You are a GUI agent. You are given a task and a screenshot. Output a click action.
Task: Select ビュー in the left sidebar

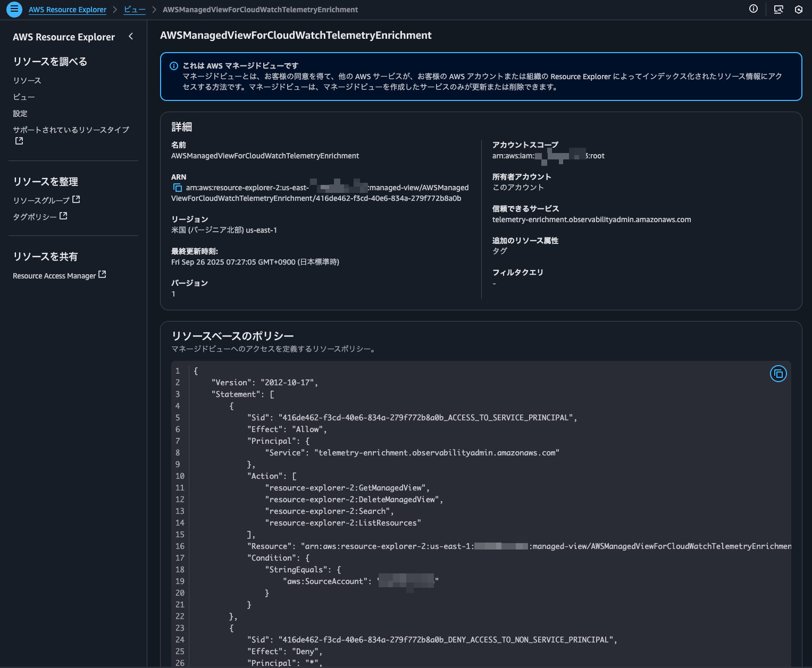point(24,97)
